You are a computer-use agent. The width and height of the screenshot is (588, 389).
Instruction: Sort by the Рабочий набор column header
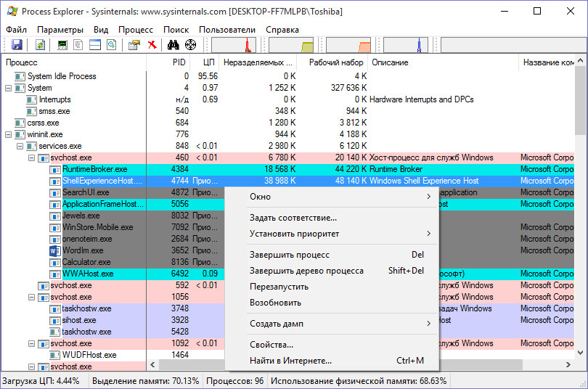click(332, 62)
